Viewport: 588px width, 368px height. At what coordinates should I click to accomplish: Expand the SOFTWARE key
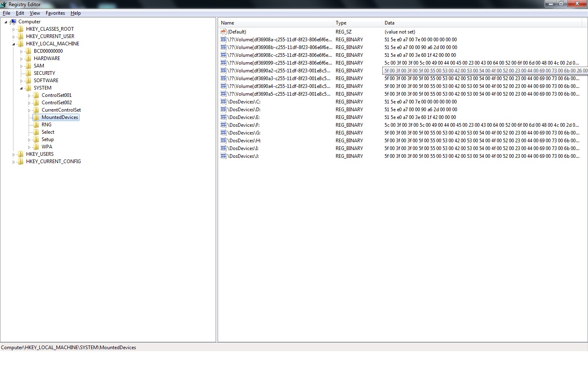point(21,81)
